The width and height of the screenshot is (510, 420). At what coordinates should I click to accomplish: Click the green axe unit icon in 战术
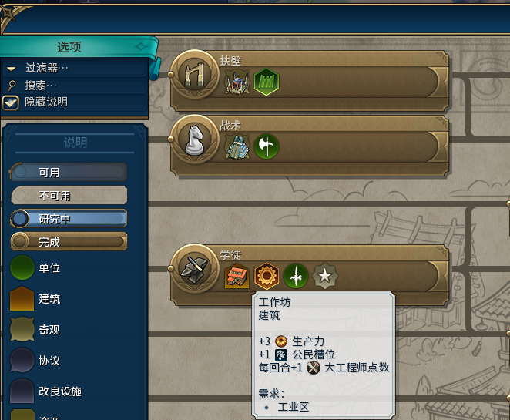point(267,146)
